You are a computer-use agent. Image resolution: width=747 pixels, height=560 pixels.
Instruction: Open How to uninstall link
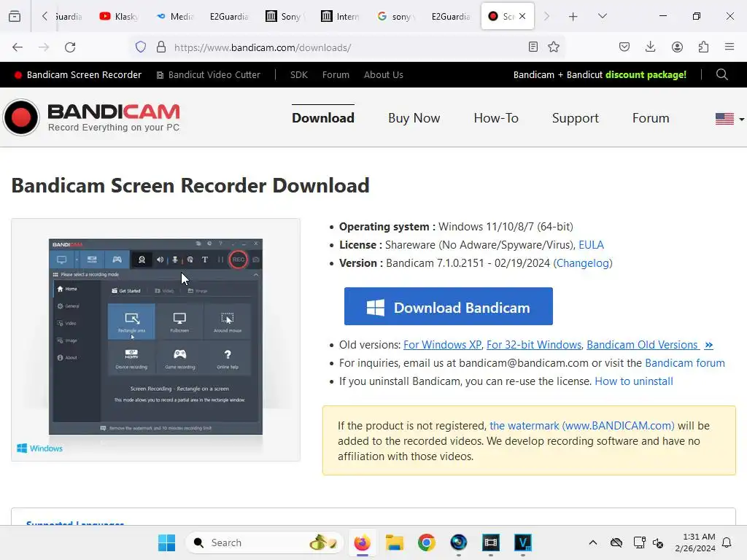(x=634, y=381)
